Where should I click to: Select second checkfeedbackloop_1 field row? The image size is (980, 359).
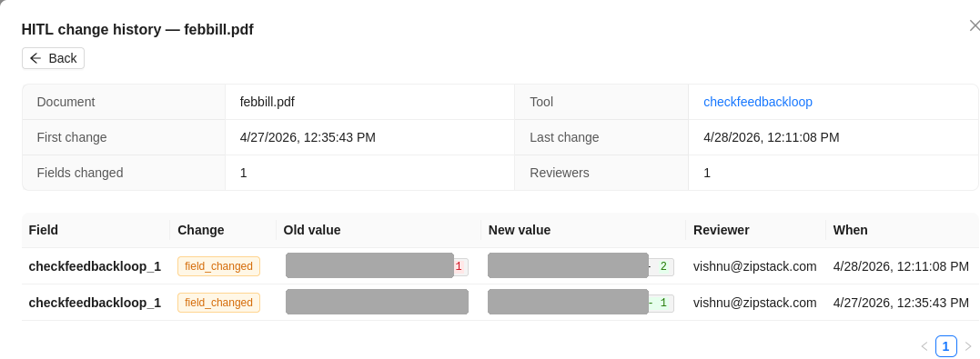(500, 302)
